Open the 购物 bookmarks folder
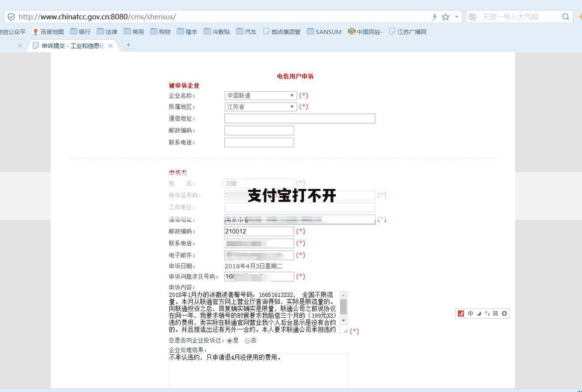This screenshot has width=582, height=392. pyautogui.click(x=160, y=31)
